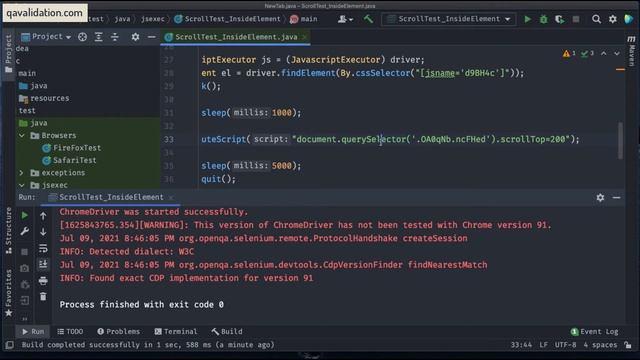
Task: Close the Run panel ScrollTest_InsideElement tab
Action: [x=171, y=197]
